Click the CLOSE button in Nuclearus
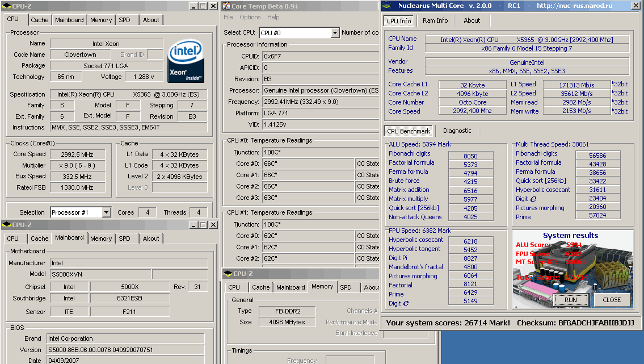The height and width of the screenshot is (364, 644). pos(612,300)
